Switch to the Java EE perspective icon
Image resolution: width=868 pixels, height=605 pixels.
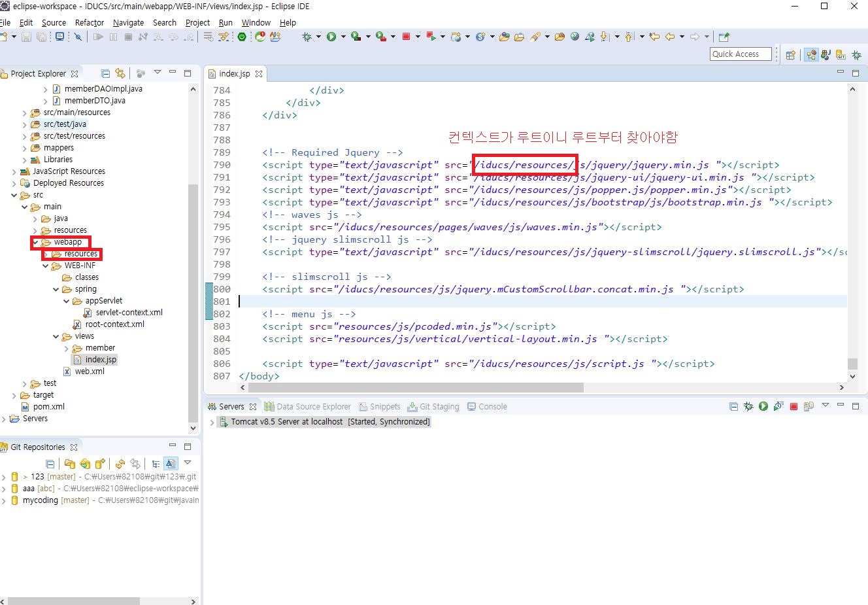point(811,55)
